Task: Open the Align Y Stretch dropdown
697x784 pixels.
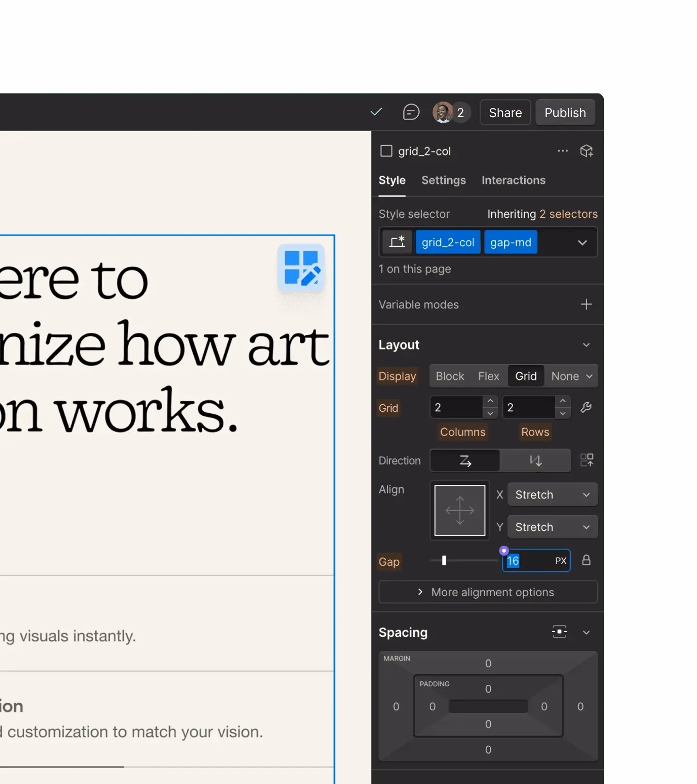Action: click(552, 527)
